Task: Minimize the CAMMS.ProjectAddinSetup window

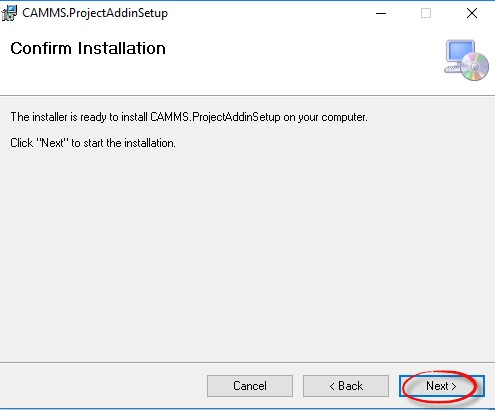Action: (x=381, y=13)
